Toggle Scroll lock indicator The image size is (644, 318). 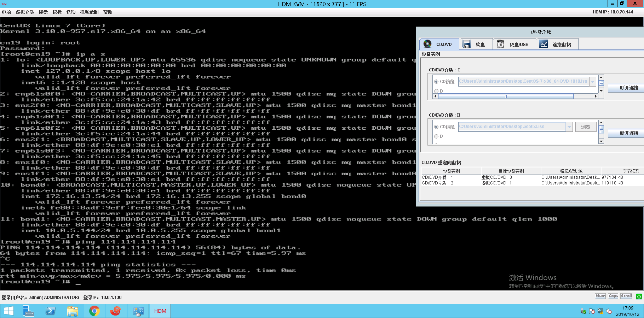(x=626, y=296)
